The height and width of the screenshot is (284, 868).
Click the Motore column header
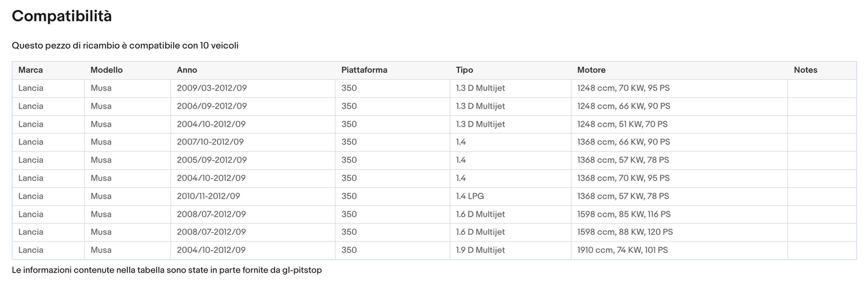(x=591, y=70)
